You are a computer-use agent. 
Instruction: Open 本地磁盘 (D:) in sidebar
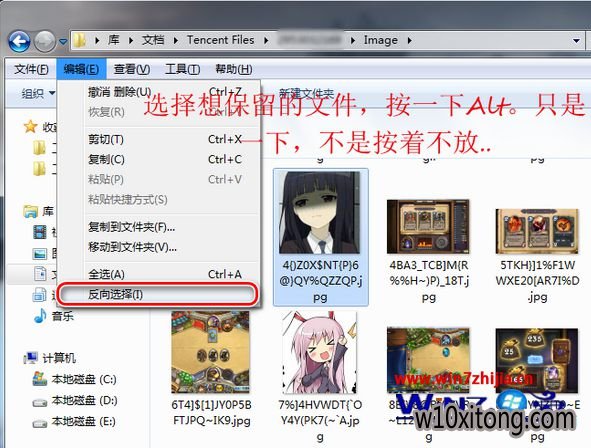(84, 400)
